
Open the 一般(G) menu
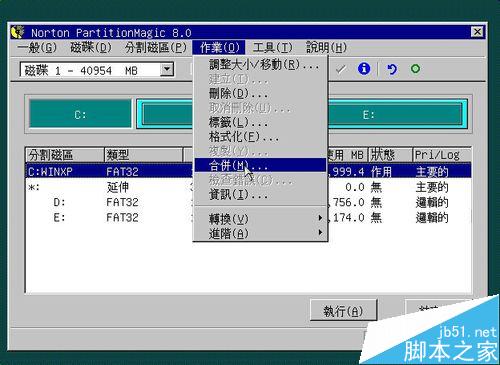coord(37,48)
